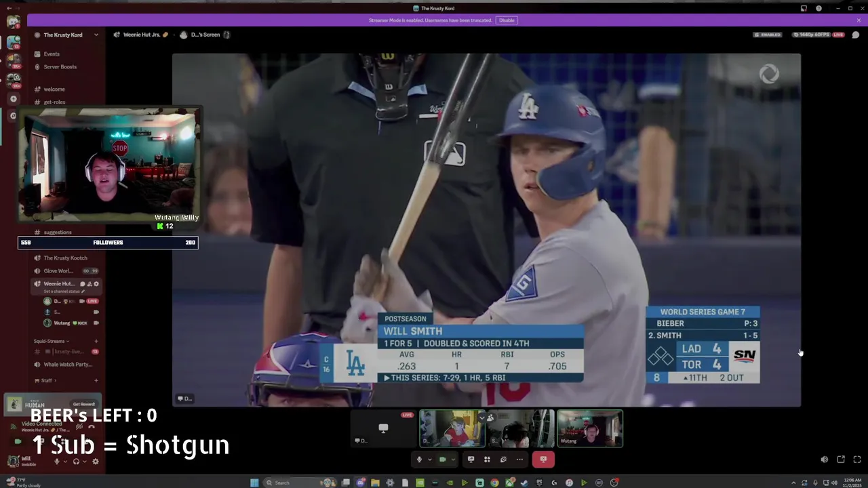Join The Krusty Kootch voice channel
Viewport: 868px width, 488px height.
(66, 258)
